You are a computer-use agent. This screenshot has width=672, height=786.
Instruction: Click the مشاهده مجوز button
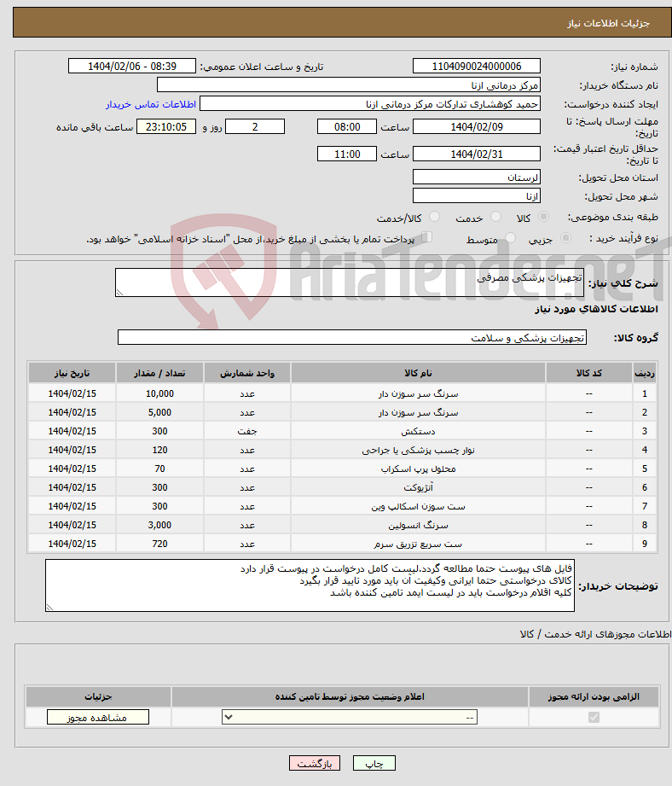tap(98, 718)
